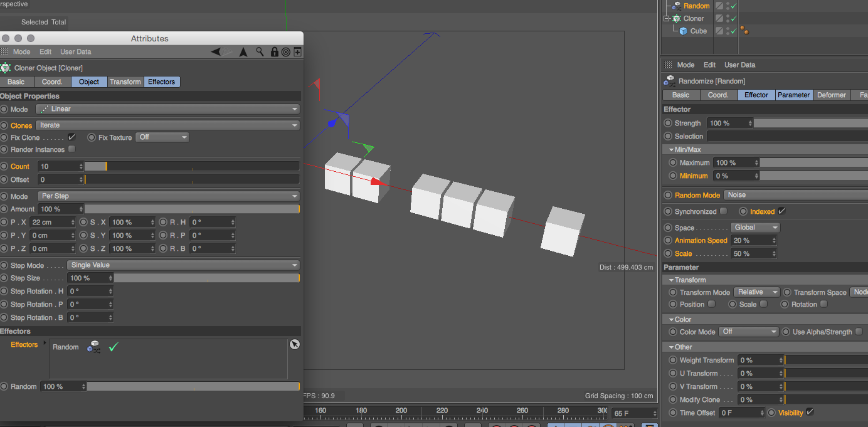Image resolution: width=868 pixels, height=427 pixels.
Task: Open the User Data menu in left Attributes panel
Action: tap(75, 52)
